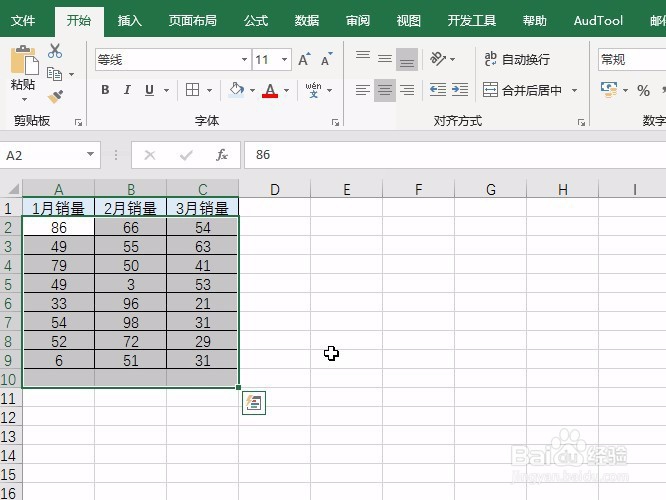
Task: Click 合并后居中 merge and center button
Action: [522, 90]
